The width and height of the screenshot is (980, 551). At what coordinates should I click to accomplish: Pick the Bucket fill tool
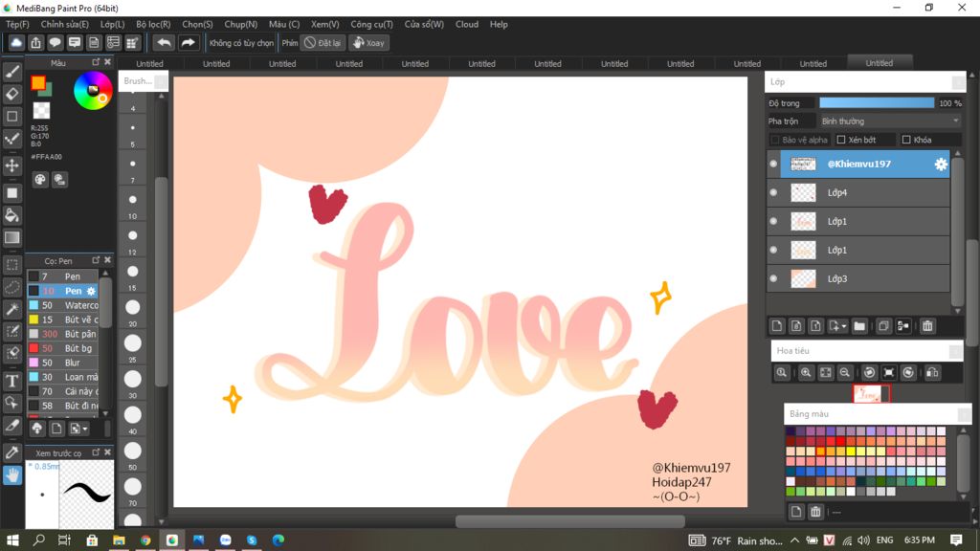(x=11, y=215)
